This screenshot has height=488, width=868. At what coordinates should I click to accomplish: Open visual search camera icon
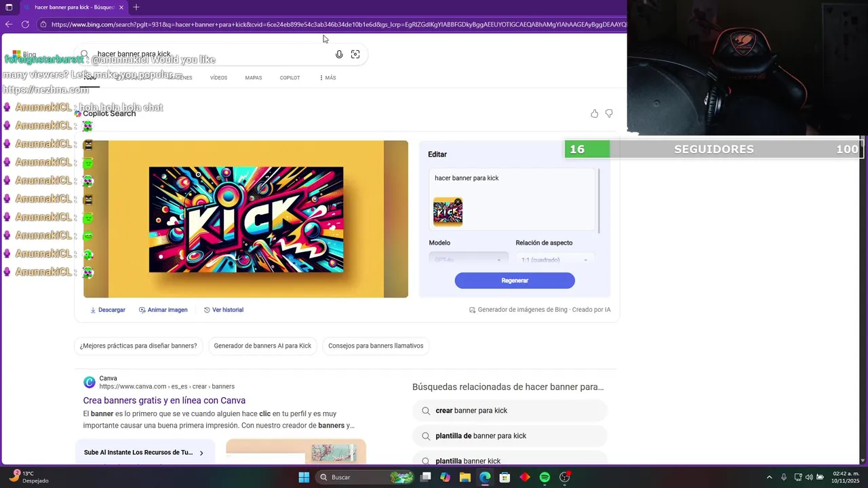click(355, 54)
